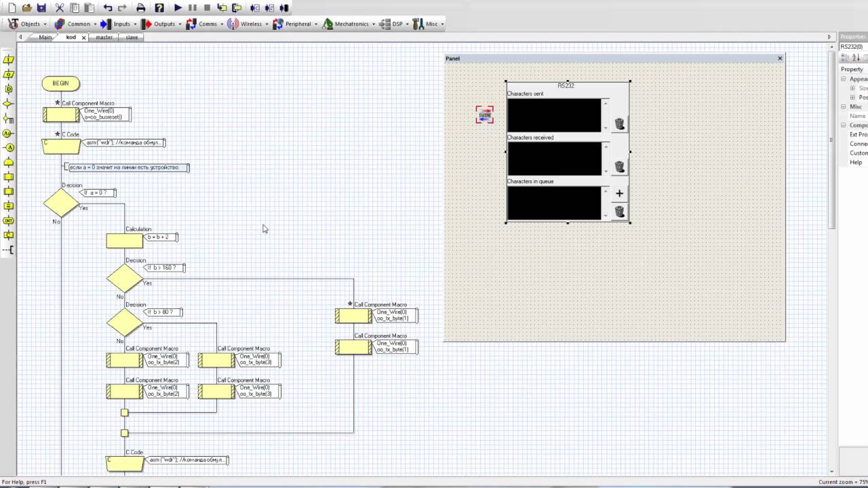Cut selection using the scissors icon

(60, 8)
